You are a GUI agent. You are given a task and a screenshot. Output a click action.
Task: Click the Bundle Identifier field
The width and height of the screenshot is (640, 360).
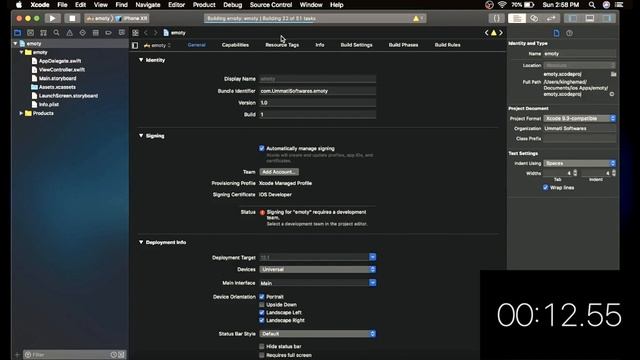[x=318, y=91]
